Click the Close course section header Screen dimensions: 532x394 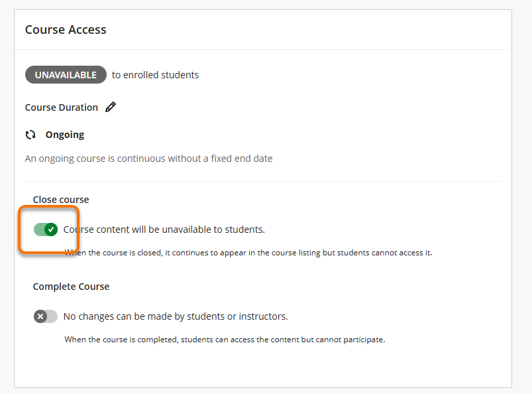coord(60,199)
